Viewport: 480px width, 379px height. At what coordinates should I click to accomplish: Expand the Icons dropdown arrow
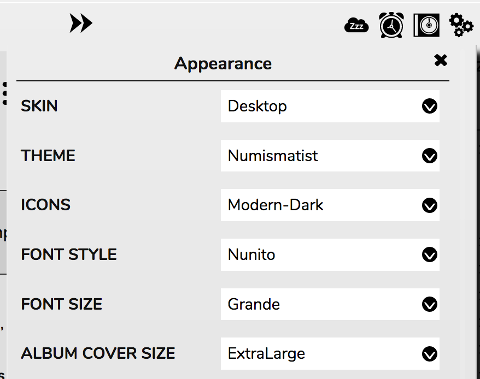429,205
